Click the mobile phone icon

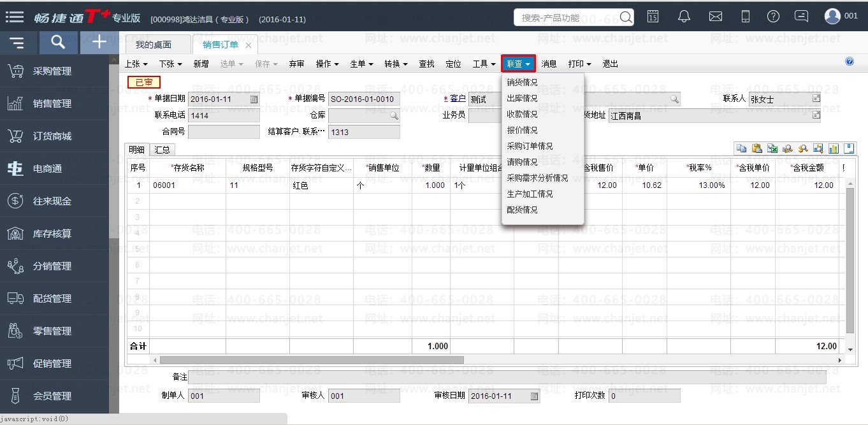(x=745, y=17)
